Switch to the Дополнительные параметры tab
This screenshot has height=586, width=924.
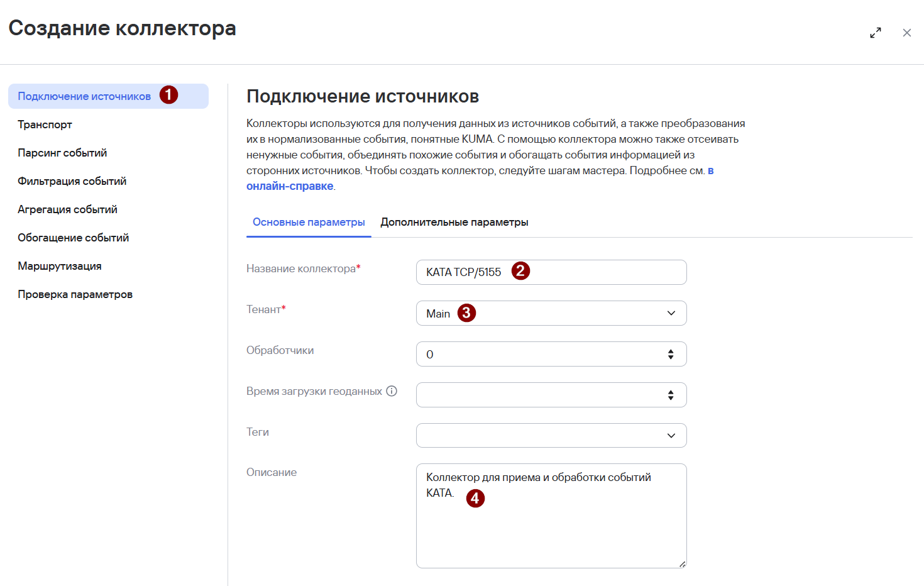point(454,222)
